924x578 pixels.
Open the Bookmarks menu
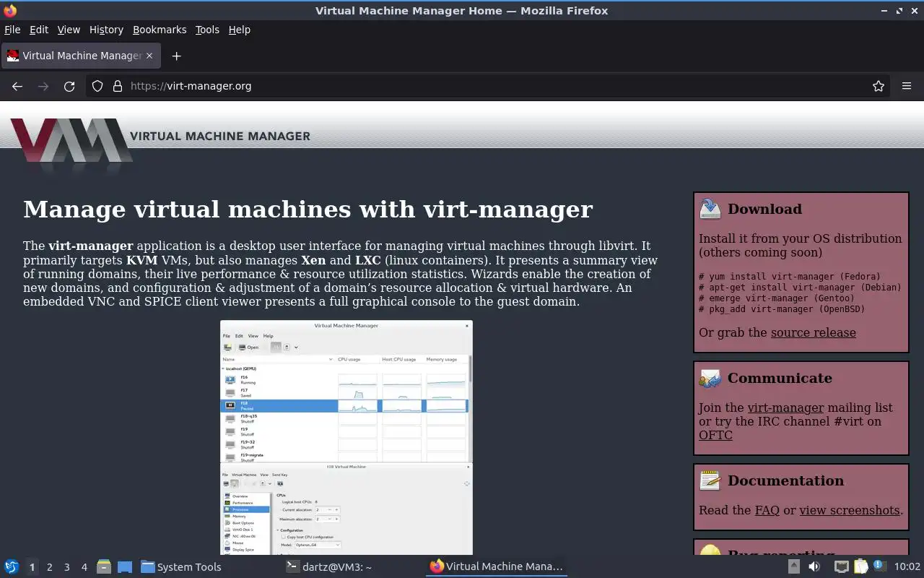(x=160, y=30)
